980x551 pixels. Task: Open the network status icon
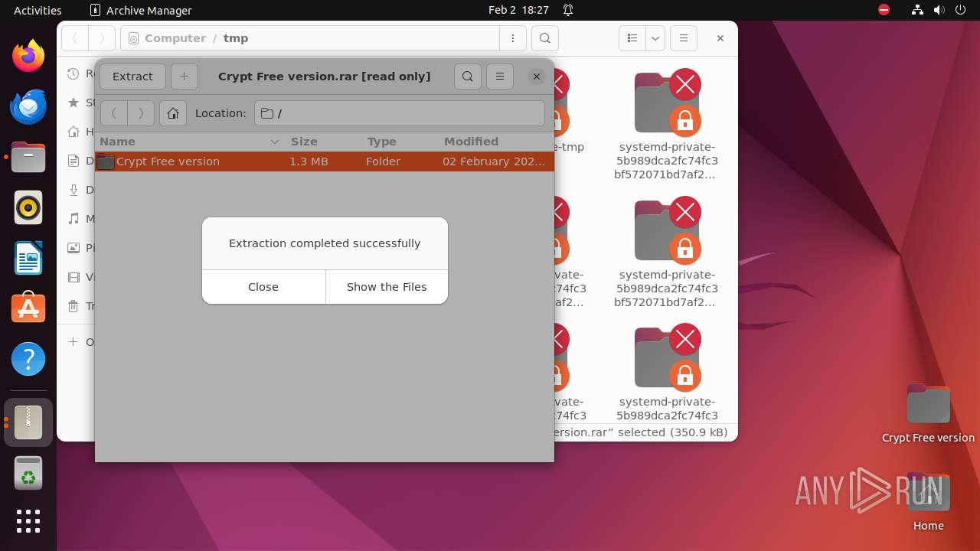[x=917, y=10]
